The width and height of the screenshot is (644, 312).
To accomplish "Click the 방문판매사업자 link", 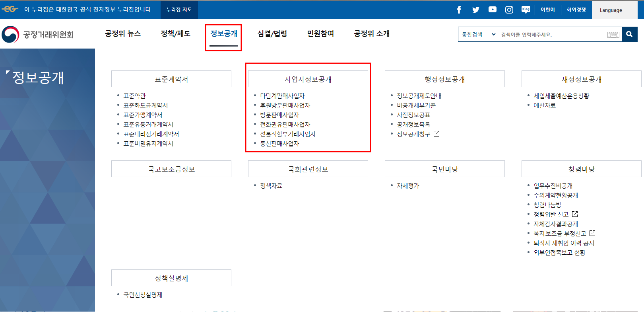I will [279, 115].
